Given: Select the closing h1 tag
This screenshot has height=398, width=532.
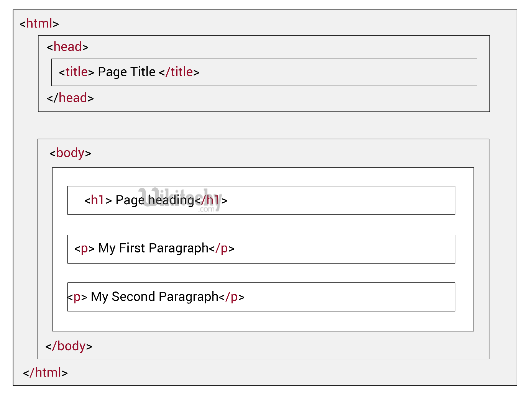Looking at the screenshot, I should pyautogui.click(x=211, y=200).
